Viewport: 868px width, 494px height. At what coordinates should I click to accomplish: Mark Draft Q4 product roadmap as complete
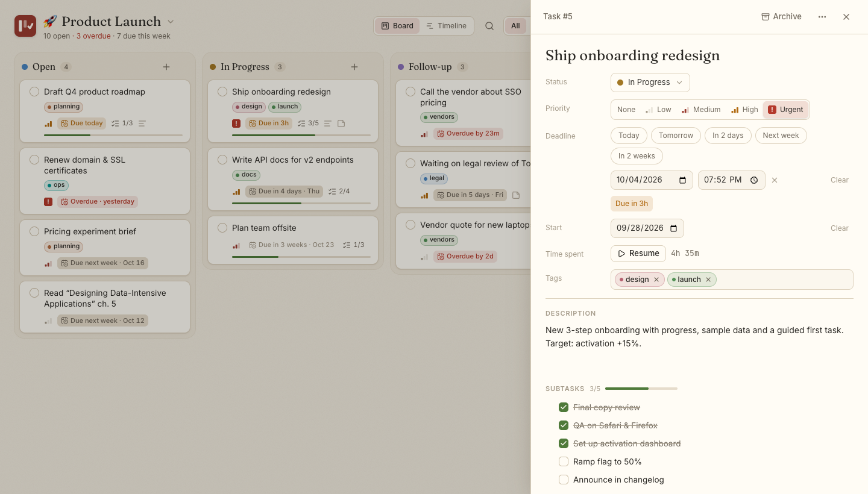(x=34, y=92)
